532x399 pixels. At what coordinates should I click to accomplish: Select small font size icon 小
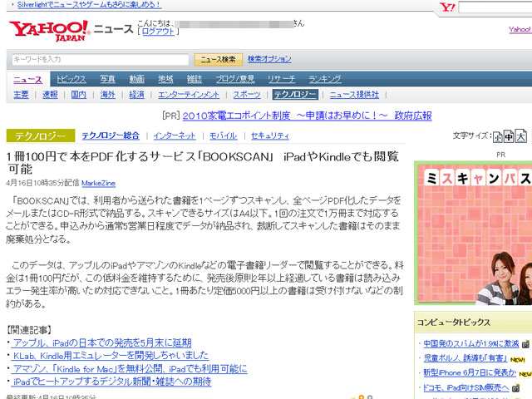497,136
